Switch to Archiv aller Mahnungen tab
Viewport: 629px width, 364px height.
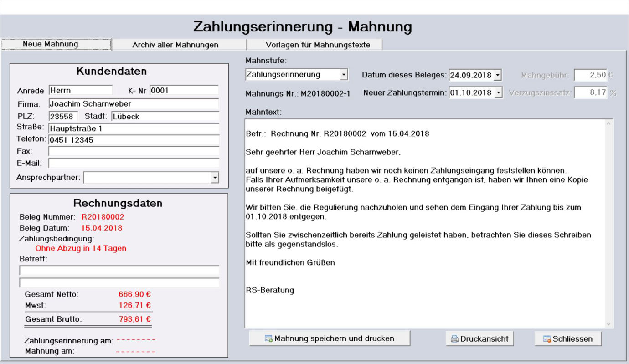pos(175,45)
